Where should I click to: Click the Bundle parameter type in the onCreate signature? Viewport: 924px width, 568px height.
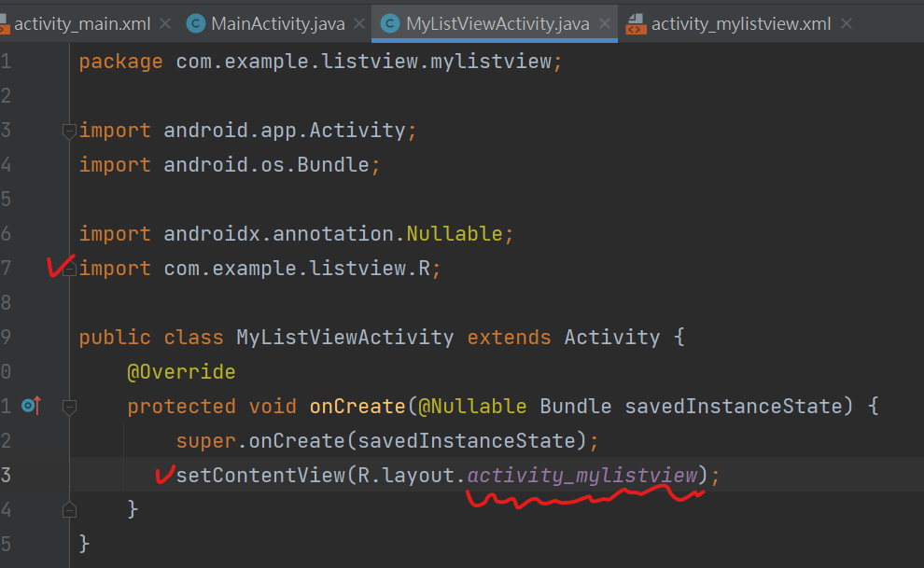coord(576,406)
